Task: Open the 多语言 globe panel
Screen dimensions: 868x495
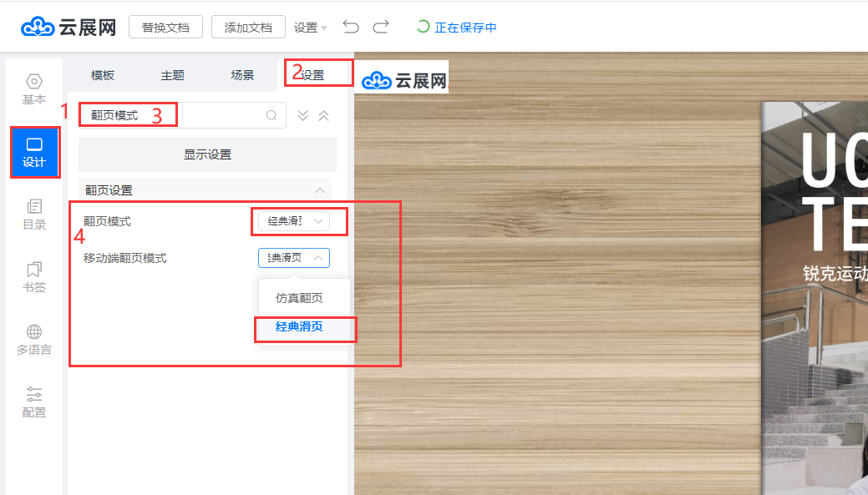Action: pyautogui.click(x=34, y=340)
